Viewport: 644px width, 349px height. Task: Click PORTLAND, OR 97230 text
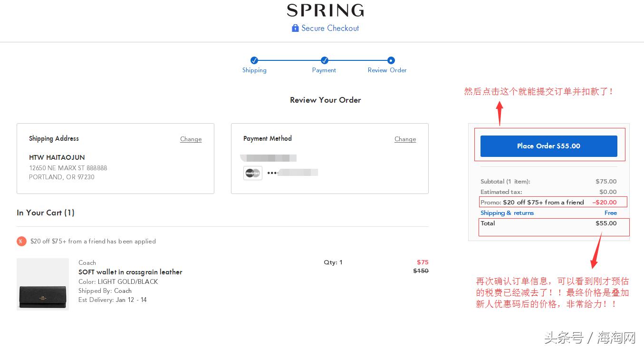[62, 177]
